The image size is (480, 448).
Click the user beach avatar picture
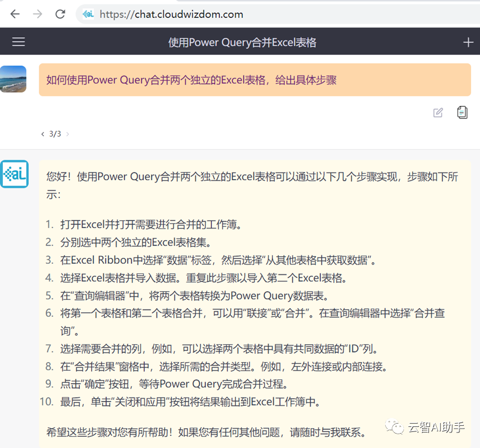[13, 79]
